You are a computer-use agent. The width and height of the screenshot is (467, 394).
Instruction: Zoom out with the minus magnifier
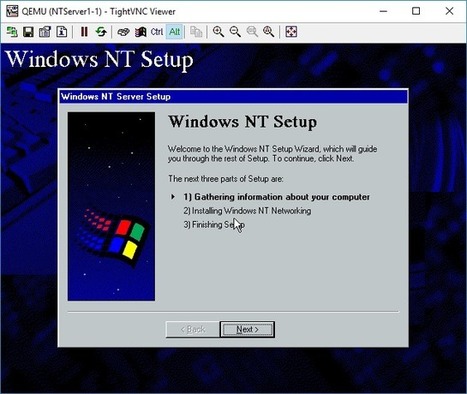235,32
